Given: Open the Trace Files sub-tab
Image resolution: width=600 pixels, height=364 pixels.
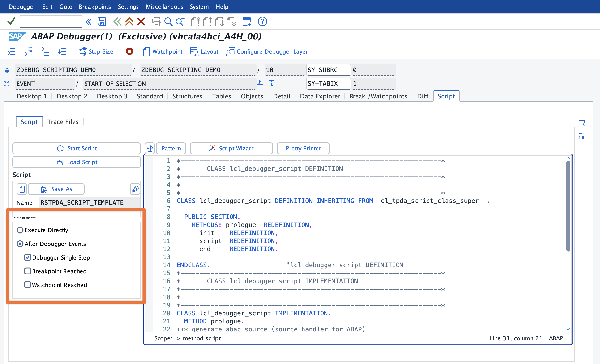Looking at the screenshot, I should 63,121.
